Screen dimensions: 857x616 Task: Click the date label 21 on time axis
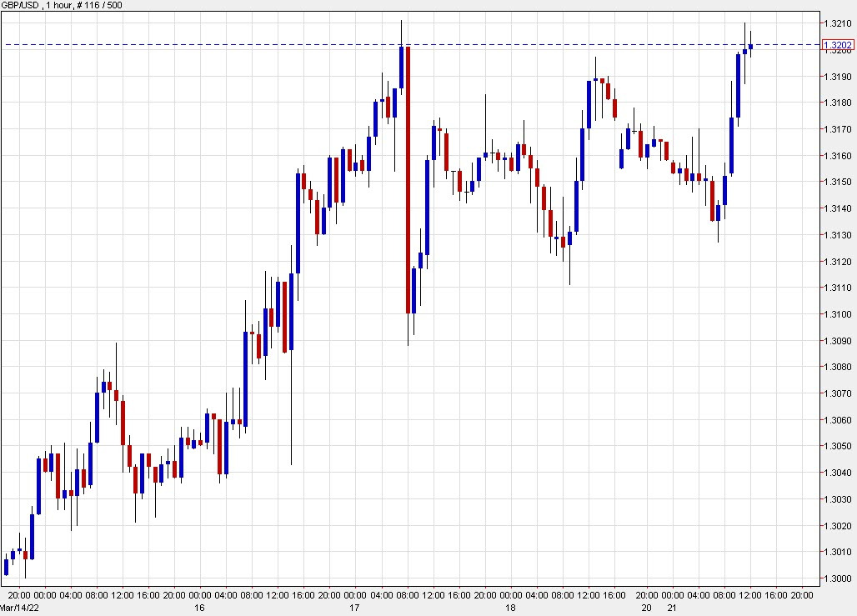[x=672, y=608]
